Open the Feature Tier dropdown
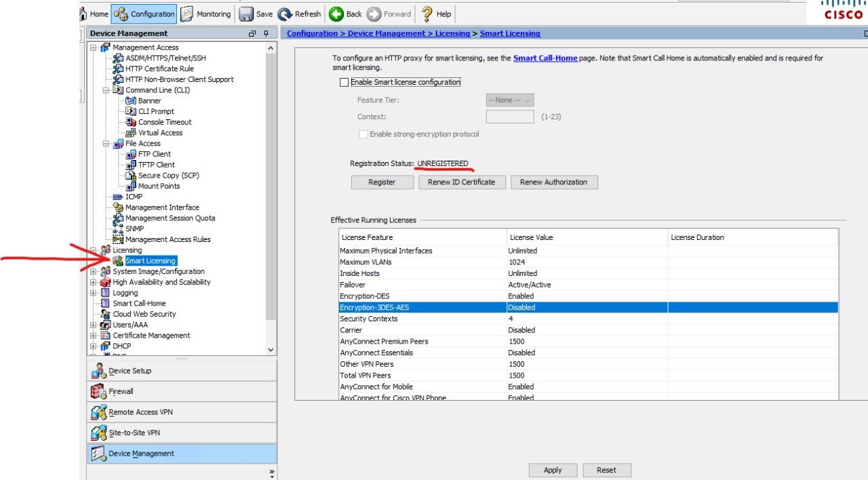This screenshot has height=480, width=868. pos(510,100)
